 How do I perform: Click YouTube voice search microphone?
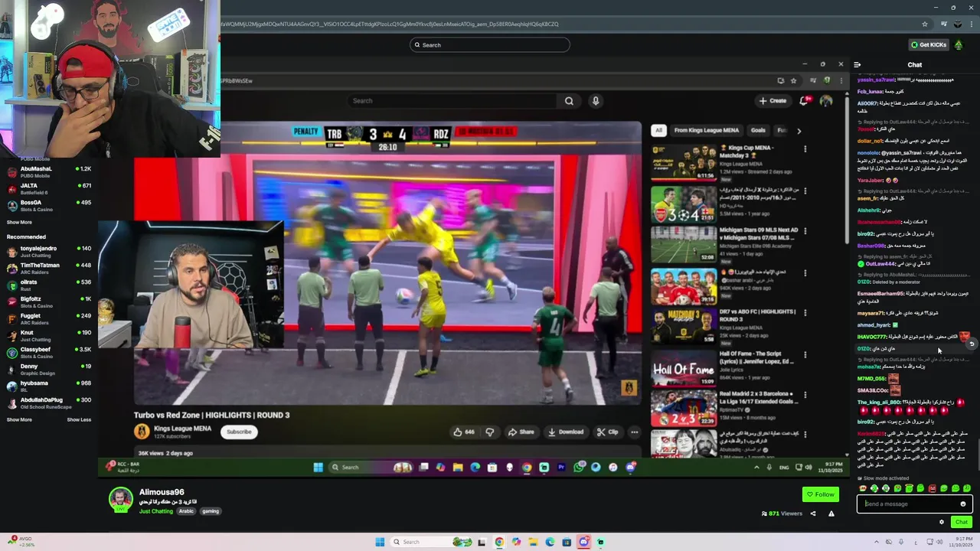pyautogui.click(x=595, y=101)
